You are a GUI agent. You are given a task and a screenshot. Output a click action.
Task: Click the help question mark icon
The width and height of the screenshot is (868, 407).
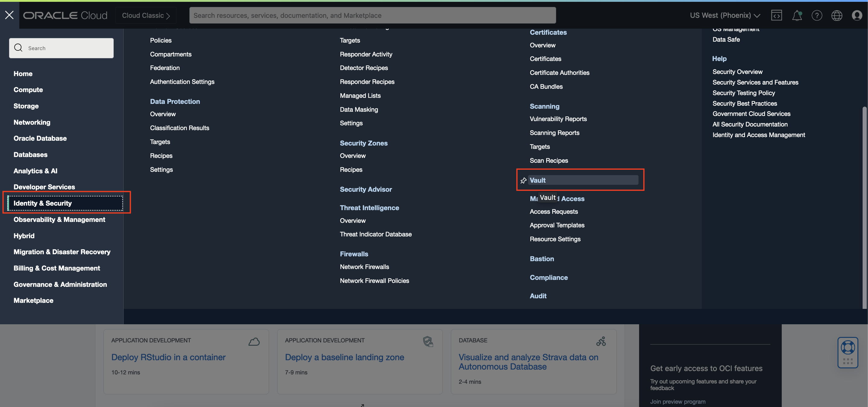click(x=817, y=15)
